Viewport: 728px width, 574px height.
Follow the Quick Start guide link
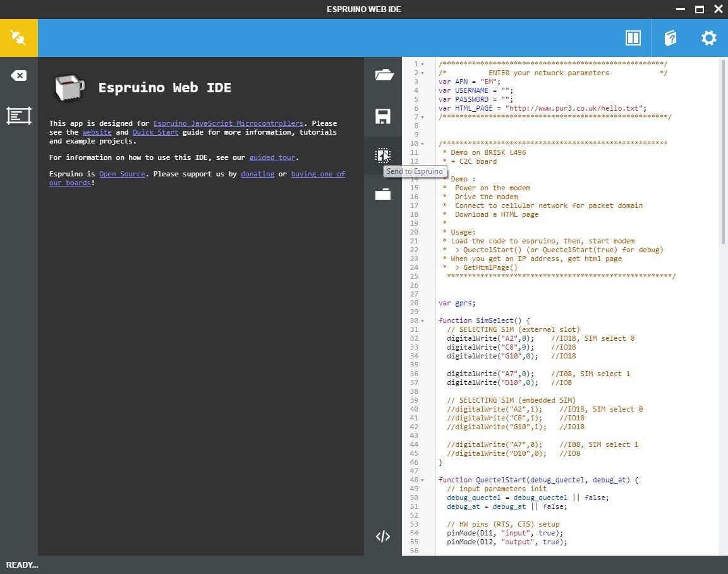(x=155, y=132)
